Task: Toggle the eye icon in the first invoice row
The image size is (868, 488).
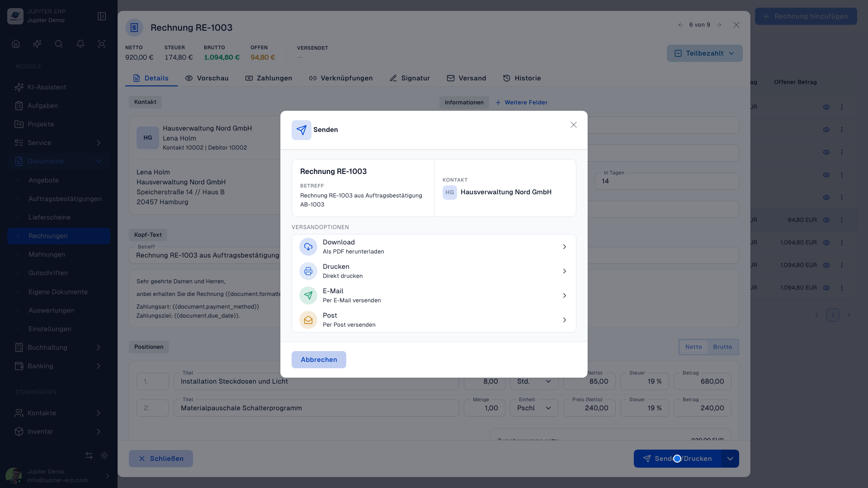Action: (826, 107)
